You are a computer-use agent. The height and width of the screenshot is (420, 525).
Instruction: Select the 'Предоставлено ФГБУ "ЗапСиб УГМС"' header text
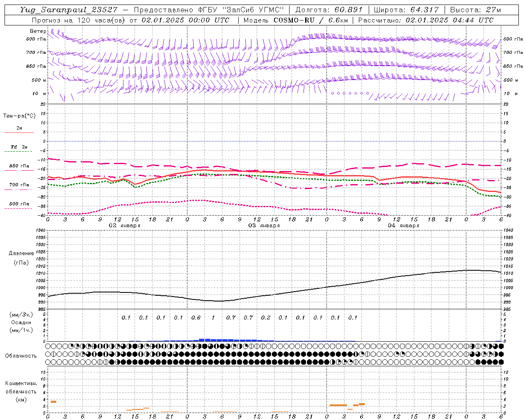[x=209, y=10]
